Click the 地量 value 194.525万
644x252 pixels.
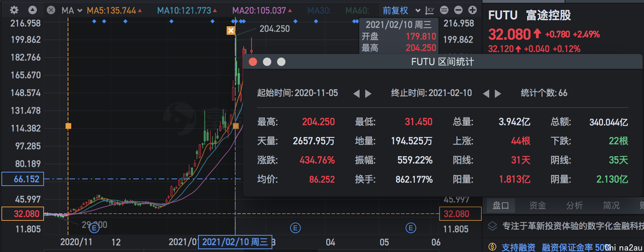(412, 141)
